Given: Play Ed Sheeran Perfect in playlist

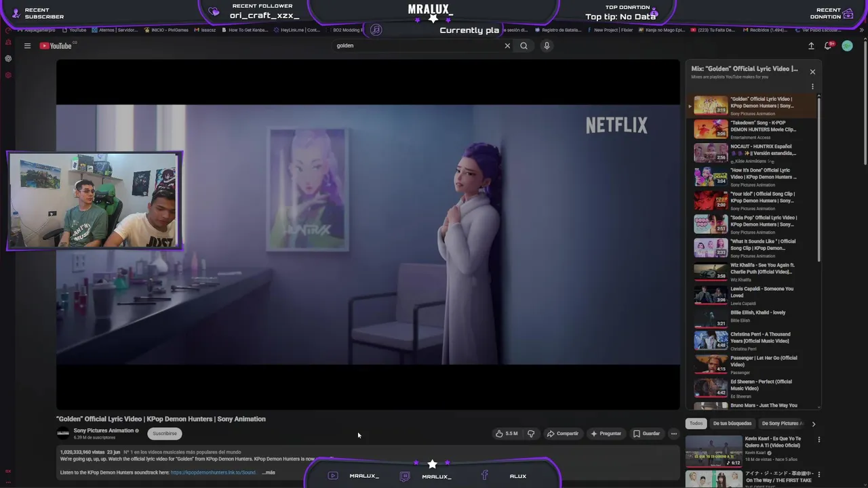Looking at the screenshot, I should click(752, 388).
